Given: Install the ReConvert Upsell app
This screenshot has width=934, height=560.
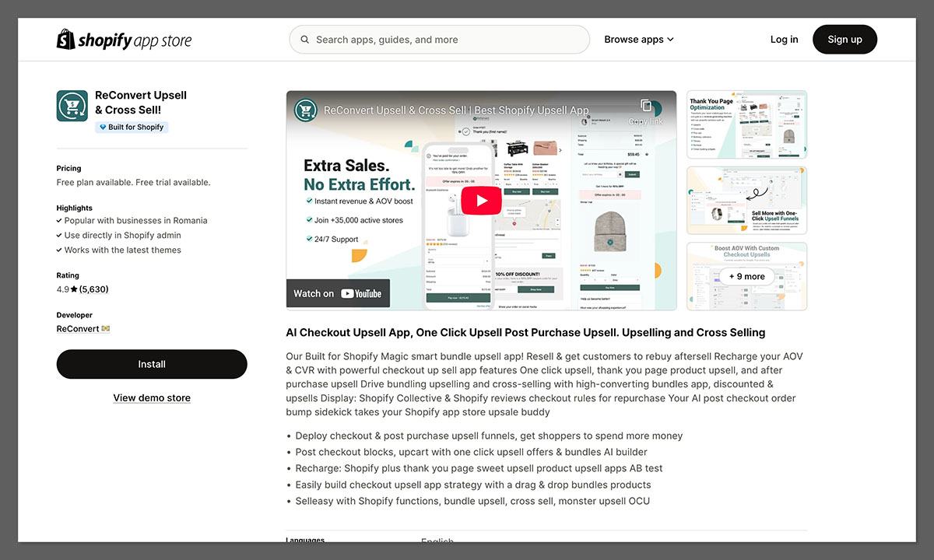Looking at the screenshot, I should click(x=151, y=363).
